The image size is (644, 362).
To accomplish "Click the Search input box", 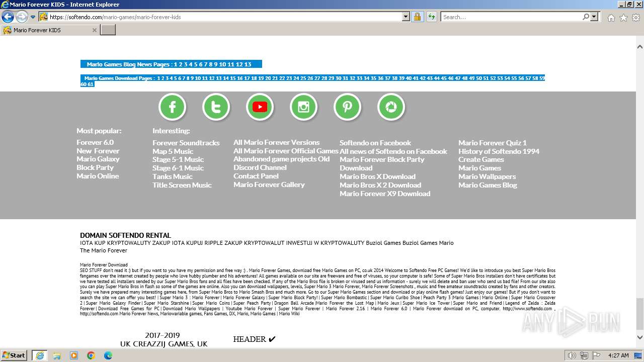I will click(x=511, y=17).
